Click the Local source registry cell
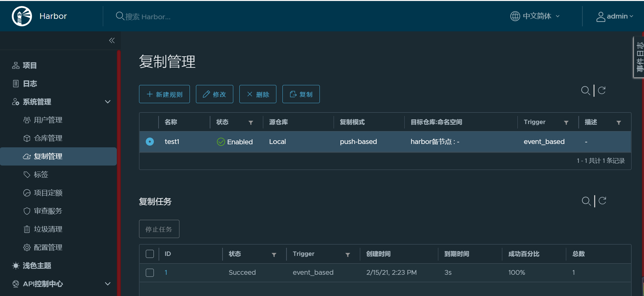 pos(277,142)
